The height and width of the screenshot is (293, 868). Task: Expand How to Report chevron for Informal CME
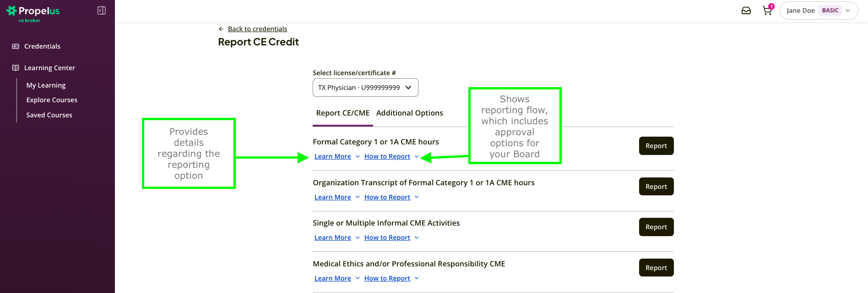pos(417,238)
